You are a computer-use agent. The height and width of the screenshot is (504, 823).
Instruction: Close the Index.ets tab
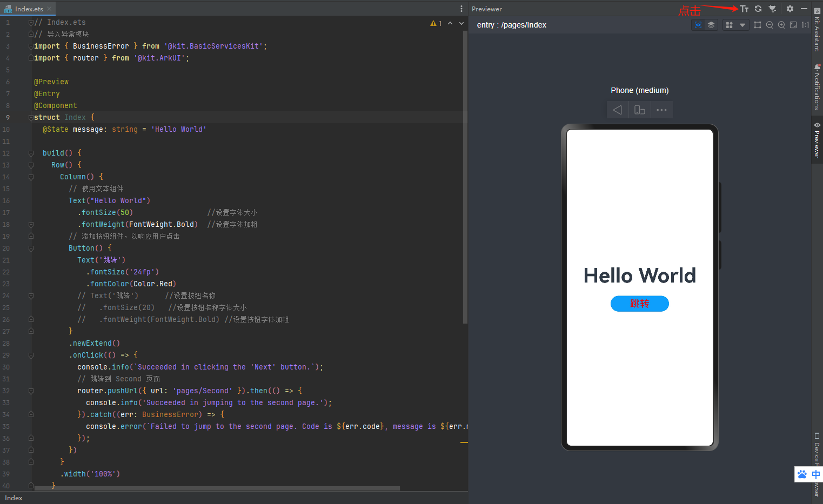point(49,9)
